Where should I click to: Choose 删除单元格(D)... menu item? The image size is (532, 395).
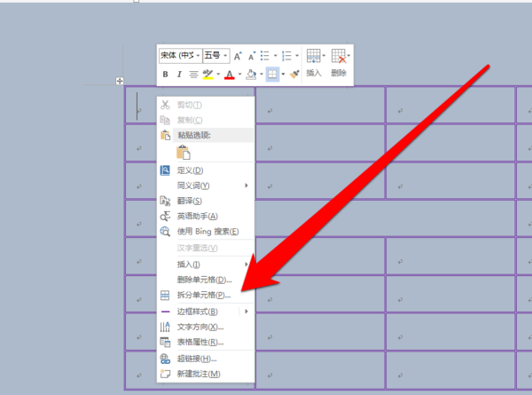(x=206, y=280)
